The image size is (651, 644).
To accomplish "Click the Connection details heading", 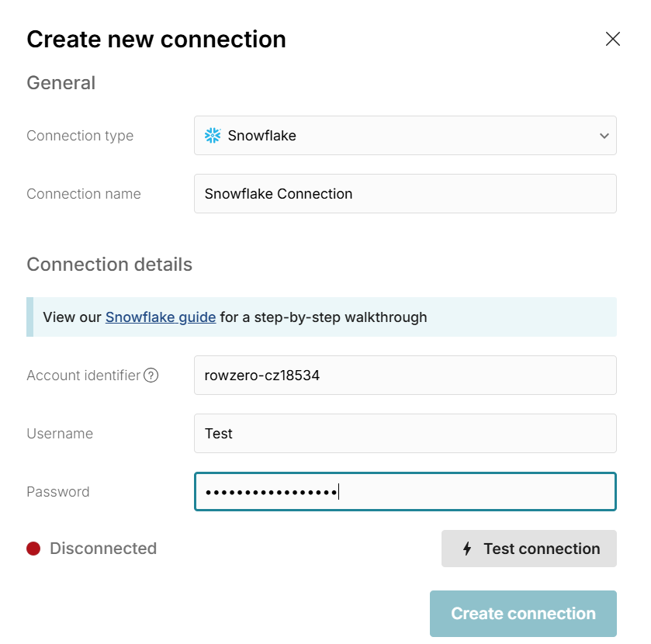I will point(109,265).
